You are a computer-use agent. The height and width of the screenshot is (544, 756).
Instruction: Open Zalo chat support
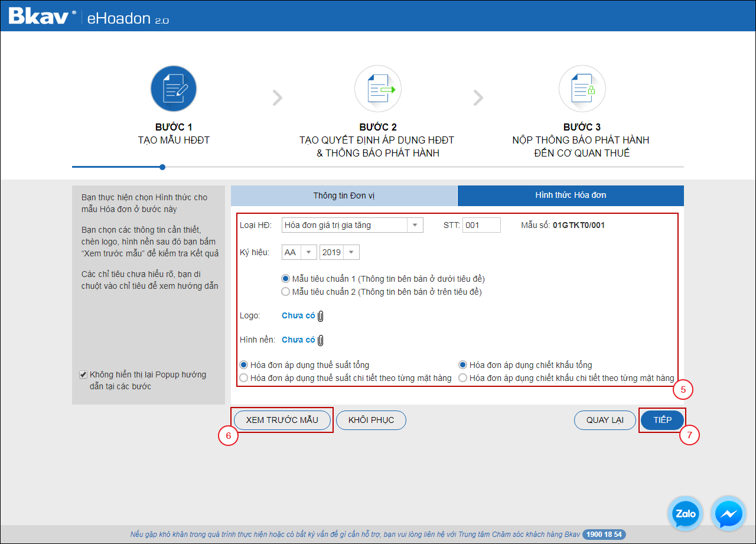click(x=686, y=514)
